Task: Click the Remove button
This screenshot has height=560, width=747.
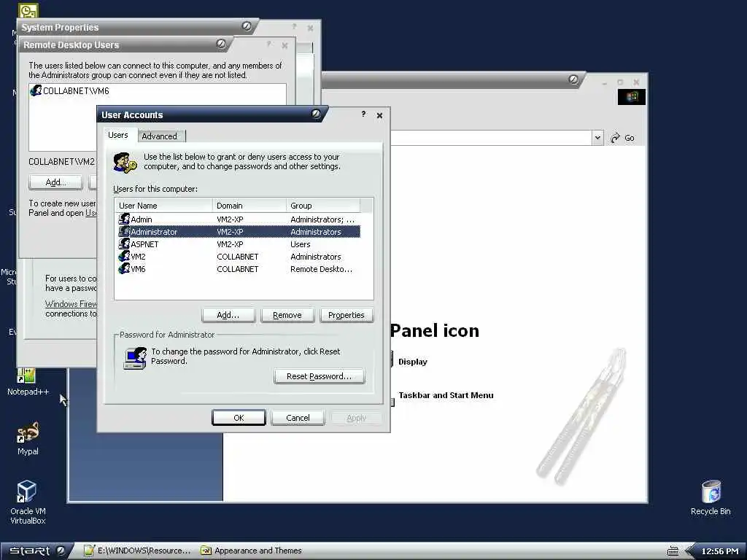Action: [287, 315]
